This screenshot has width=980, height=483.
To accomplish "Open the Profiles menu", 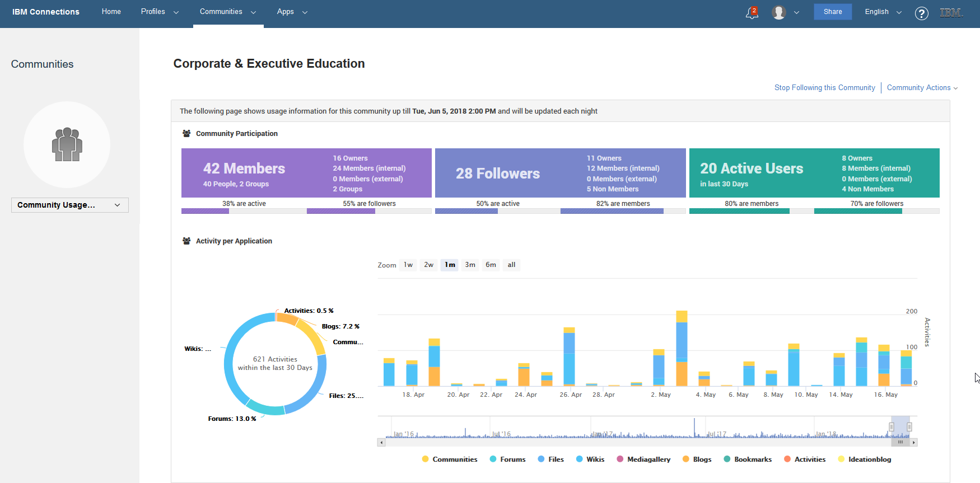I will coord(159,12).
